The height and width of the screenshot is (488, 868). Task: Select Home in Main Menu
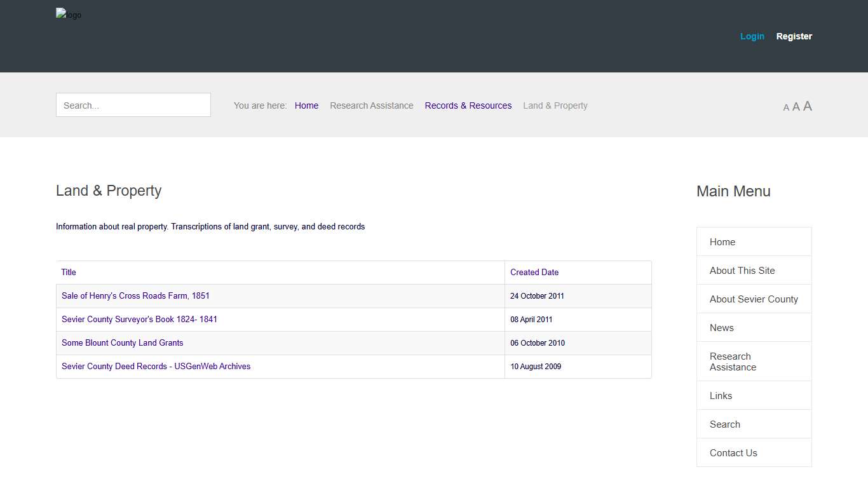722,242
